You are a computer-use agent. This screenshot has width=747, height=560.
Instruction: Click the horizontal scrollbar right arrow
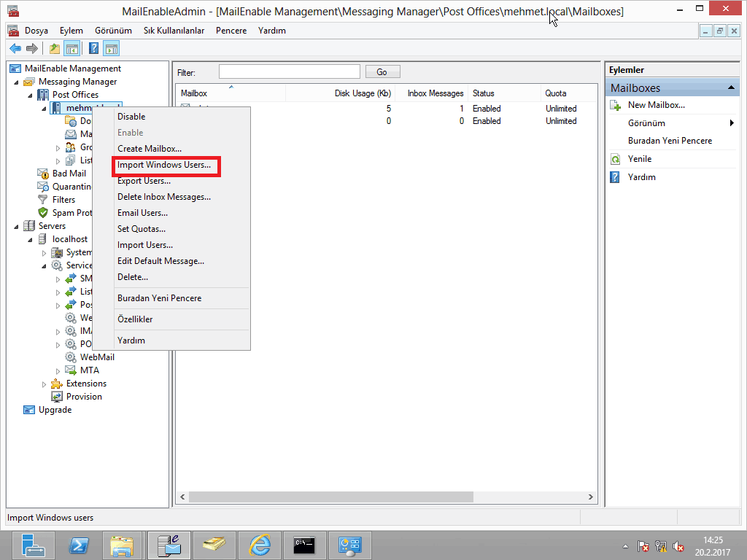[x=591, y=497]
